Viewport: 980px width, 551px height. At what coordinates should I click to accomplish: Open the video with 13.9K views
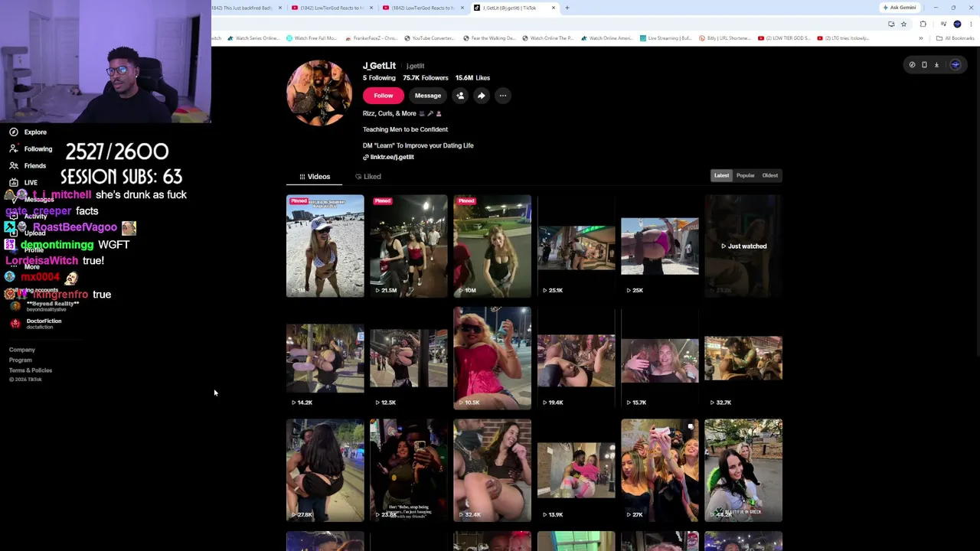click(x=576, y=470)
